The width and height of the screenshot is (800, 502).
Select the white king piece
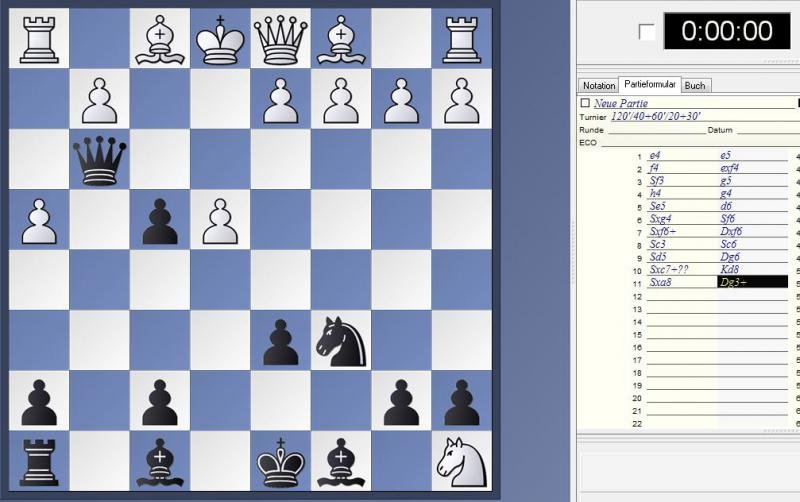point(221,39)
